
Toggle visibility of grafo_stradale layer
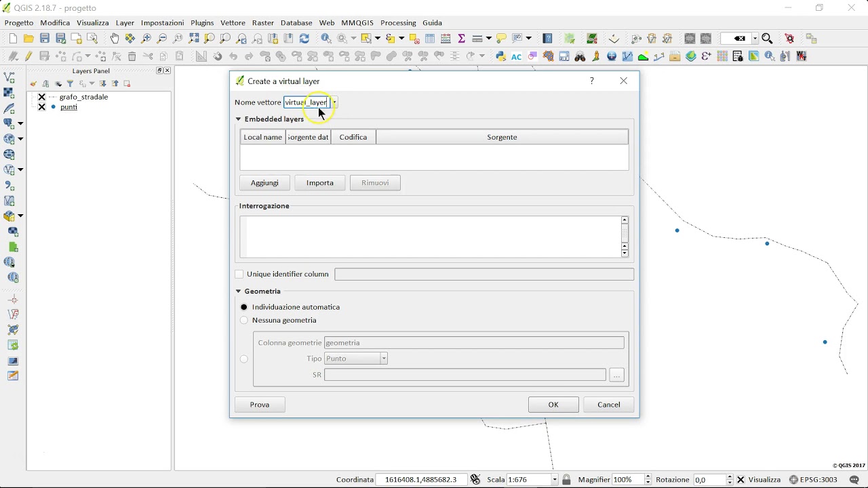(41, 97)
